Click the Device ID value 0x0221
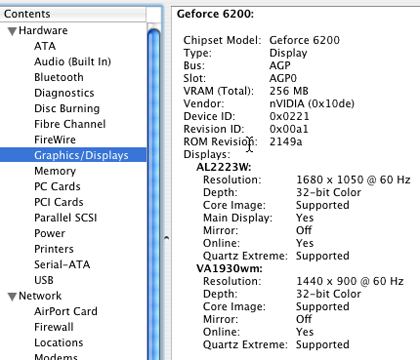This screenshot has width=420, height=360. [289, 116]
